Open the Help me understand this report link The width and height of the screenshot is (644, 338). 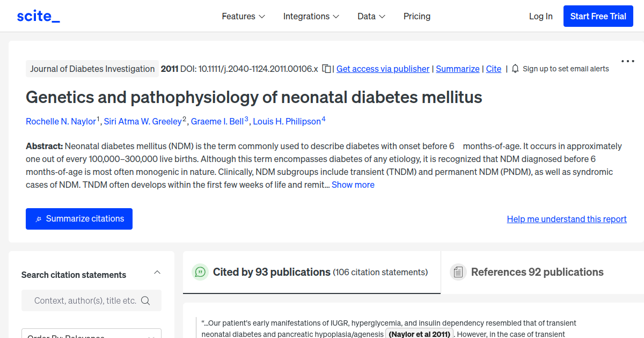click(x=566, y=219)
